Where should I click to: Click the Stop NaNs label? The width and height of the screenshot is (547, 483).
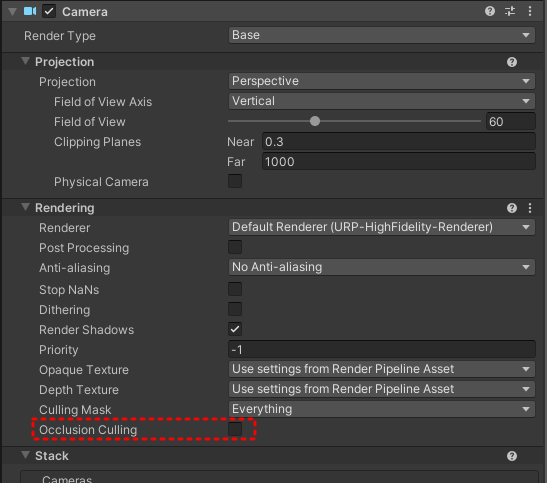(69, 290)
